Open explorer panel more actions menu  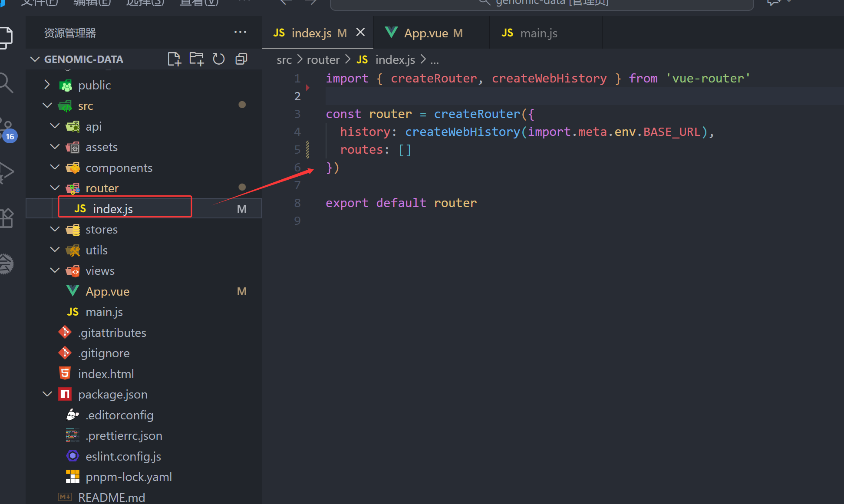click(240, 33)
